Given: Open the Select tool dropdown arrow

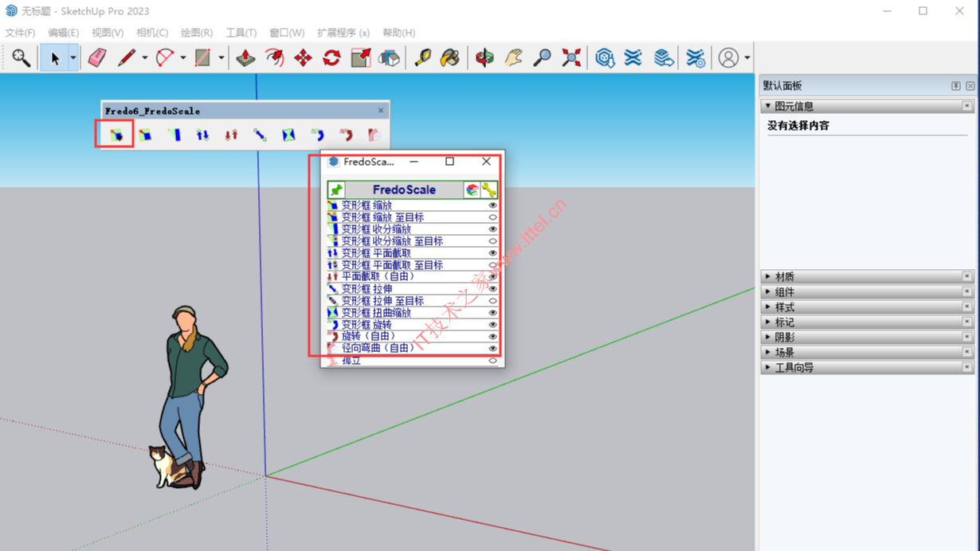Looking at the screenshot, I should pyautogui.click(x=73, y=57).
